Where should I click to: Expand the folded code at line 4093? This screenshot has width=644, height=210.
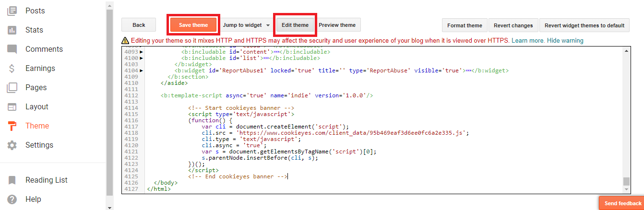point(142,51)
